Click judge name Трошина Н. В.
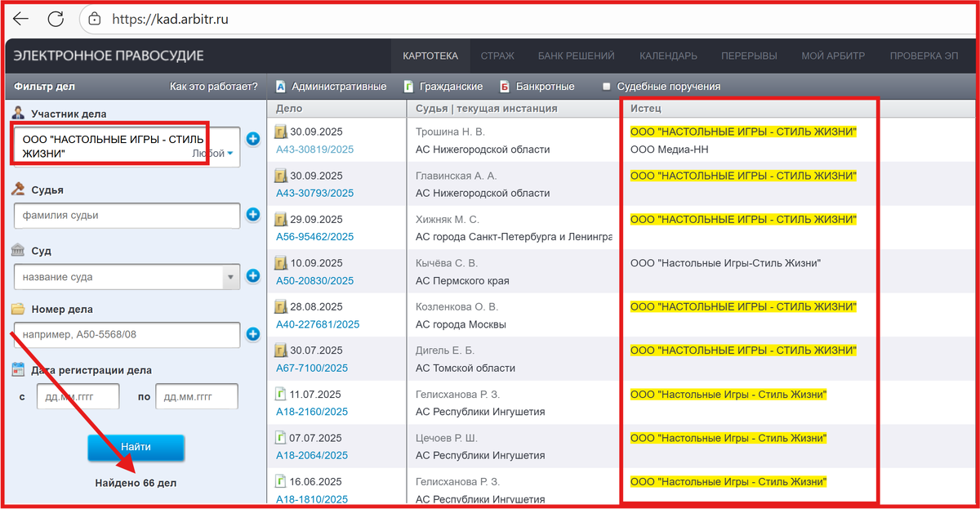This screenshot has width=980, height=509. pyautogui.click(x=450, y=132)
